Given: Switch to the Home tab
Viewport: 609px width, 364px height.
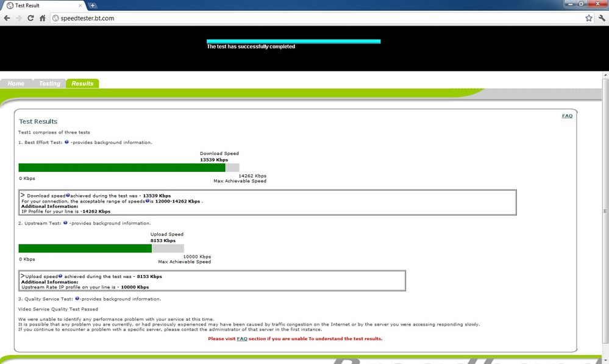Looking at the screenshot, I should click(x=16, y=84).
